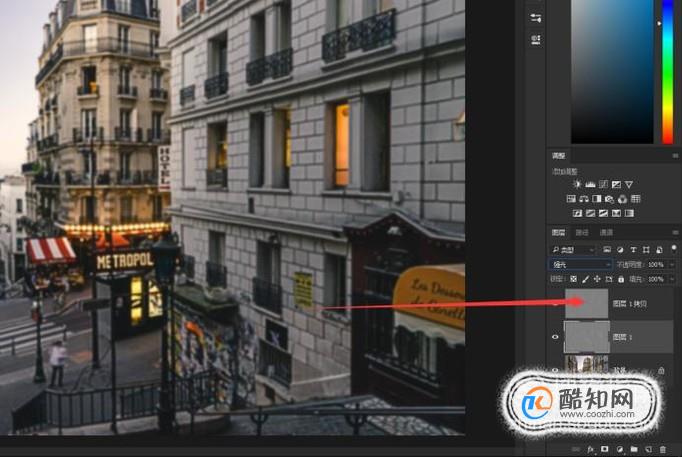682x457 pixels.
Task: Click the 图层 1 layer name
Action: tap(622, 337)
